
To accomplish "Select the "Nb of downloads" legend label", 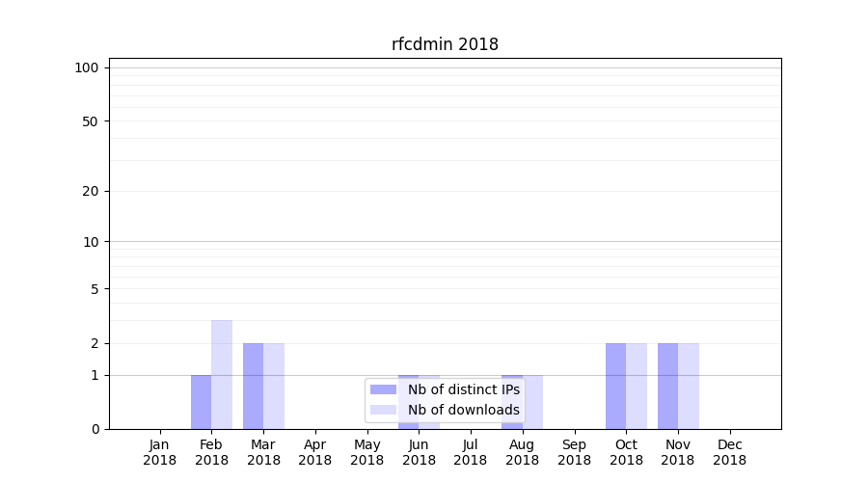I will click(x=463, y=410).
